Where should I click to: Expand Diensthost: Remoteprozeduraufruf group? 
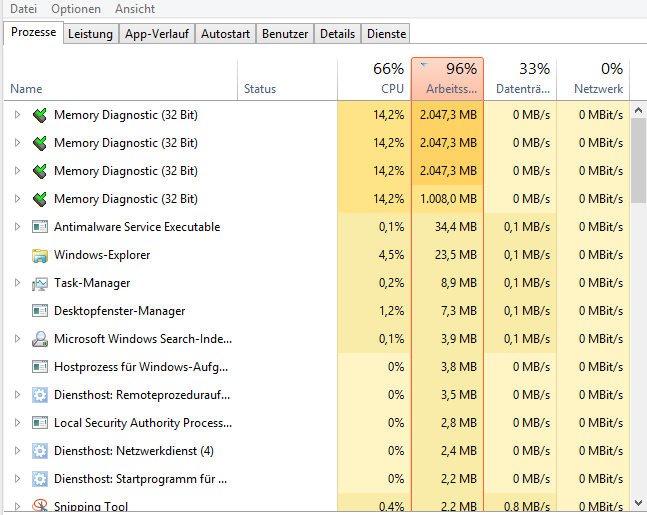[x=17, y=395]
